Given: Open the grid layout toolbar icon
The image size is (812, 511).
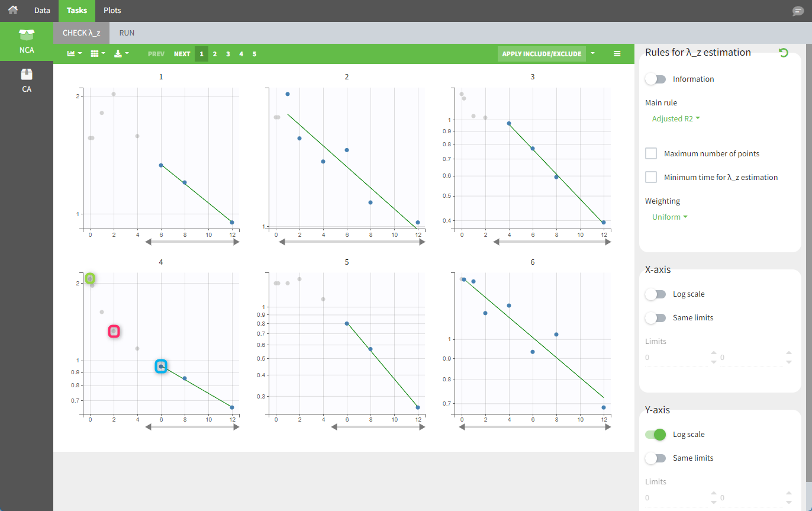Looking at the screenshot, I should (x=97, y=54).
